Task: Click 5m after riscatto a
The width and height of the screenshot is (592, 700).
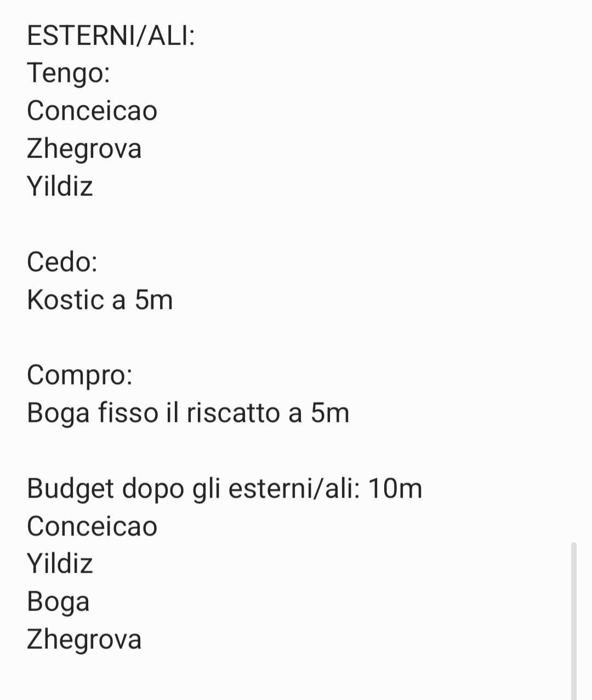Action: click(330, 413)
